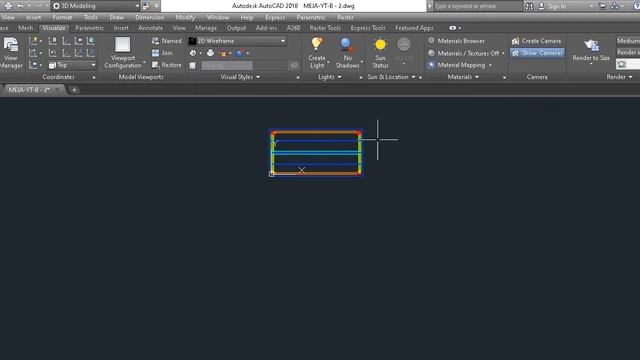Click the printer icon in Visual Styles panel
This screenshot has height=360, width=640.
click(x=210, y=53)
